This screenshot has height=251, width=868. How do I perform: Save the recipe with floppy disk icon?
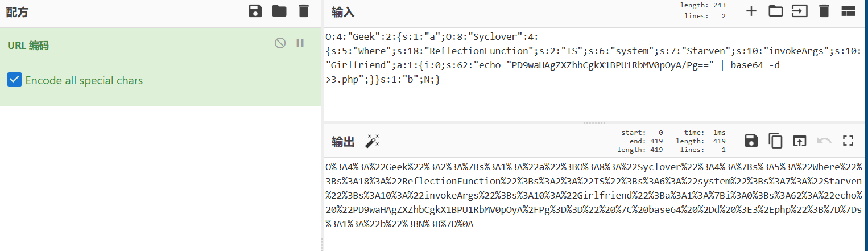pos(255,11)
